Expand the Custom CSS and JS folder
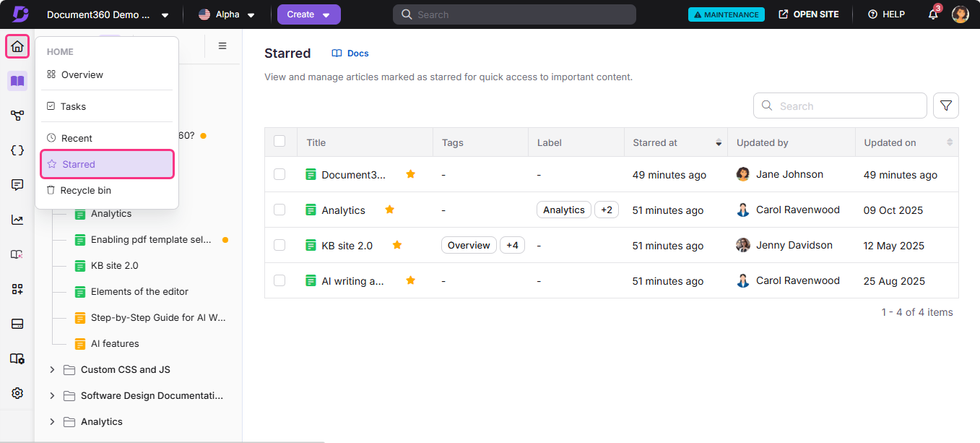980x443 pixels. (x=51, y=369)
